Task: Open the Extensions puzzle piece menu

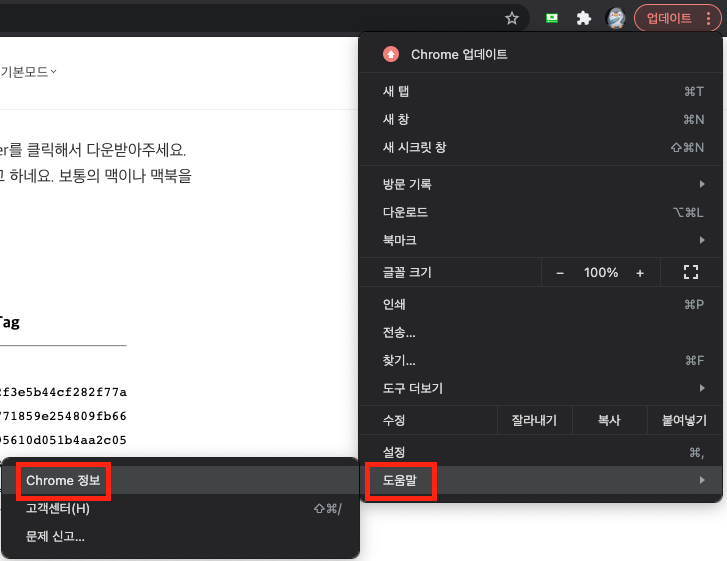Action: click(x=583, y=19)
